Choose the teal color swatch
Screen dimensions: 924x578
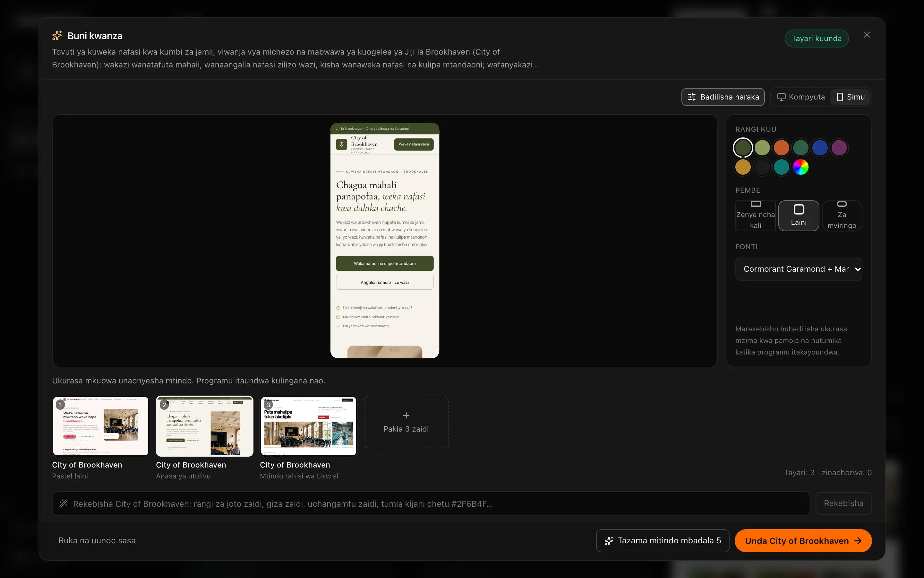click(x=782, y=167)
